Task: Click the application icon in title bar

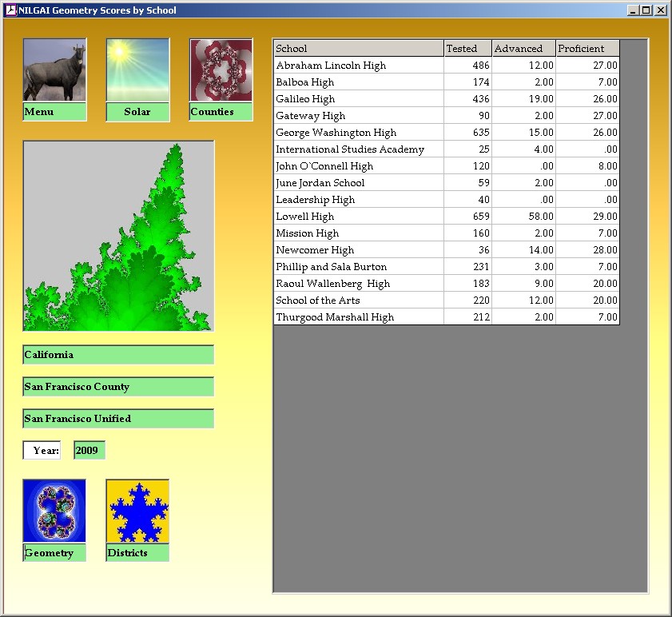Action: (10, 10)
